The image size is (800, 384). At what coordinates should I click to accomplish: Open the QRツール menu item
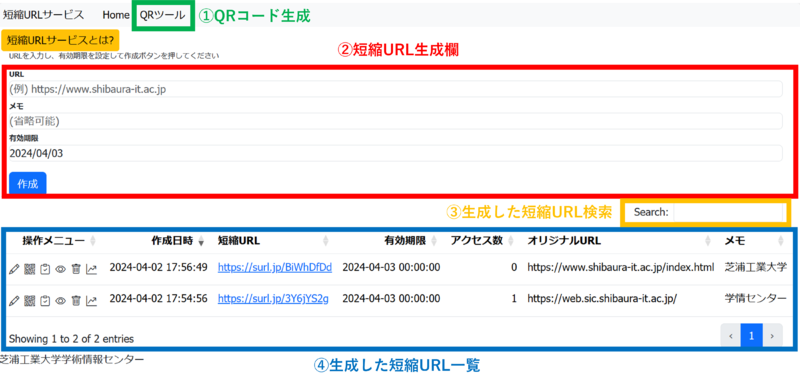tap(163, 15)
